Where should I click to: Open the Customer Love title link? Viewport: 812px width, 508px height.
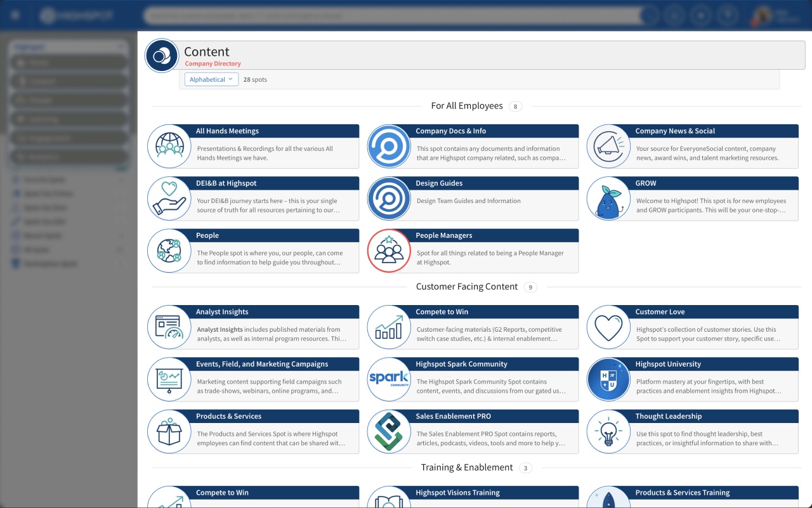pyautogui.click(x=660, y=312)
